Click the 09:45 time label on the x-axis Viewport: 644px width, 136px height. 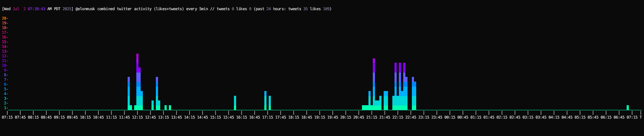coord(72,117)
